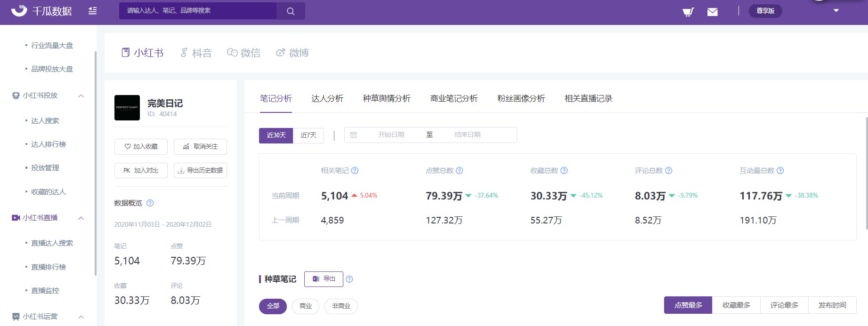Screen dimensions: 868x326
Task: Click help icon beside 数据概览
Action: [150, 203]
